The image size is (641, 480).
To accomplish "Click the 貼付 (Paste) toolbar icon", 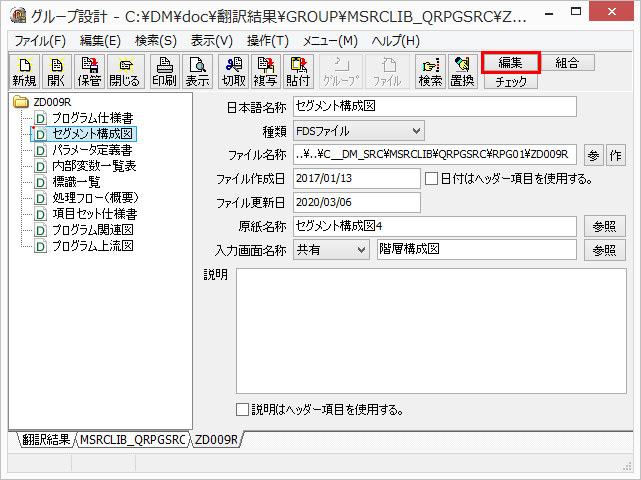I will (x=298, y=72).
